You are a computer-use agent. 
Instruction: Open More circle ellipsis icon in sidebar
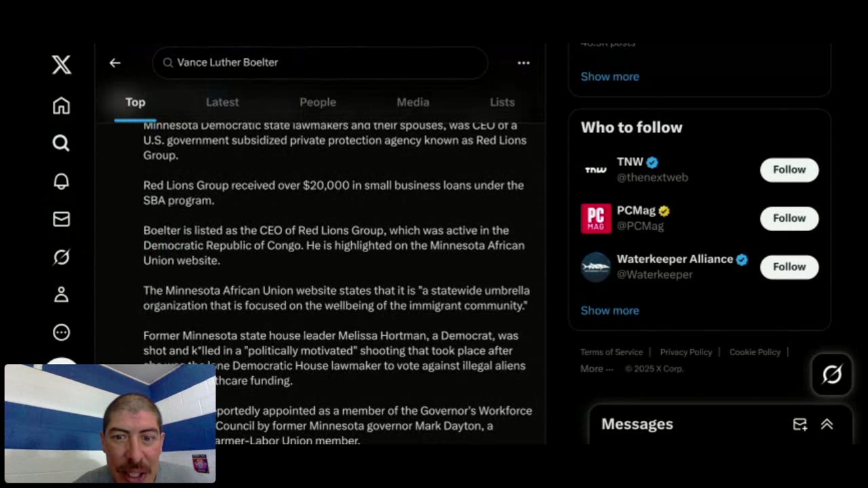click(61, 332)
